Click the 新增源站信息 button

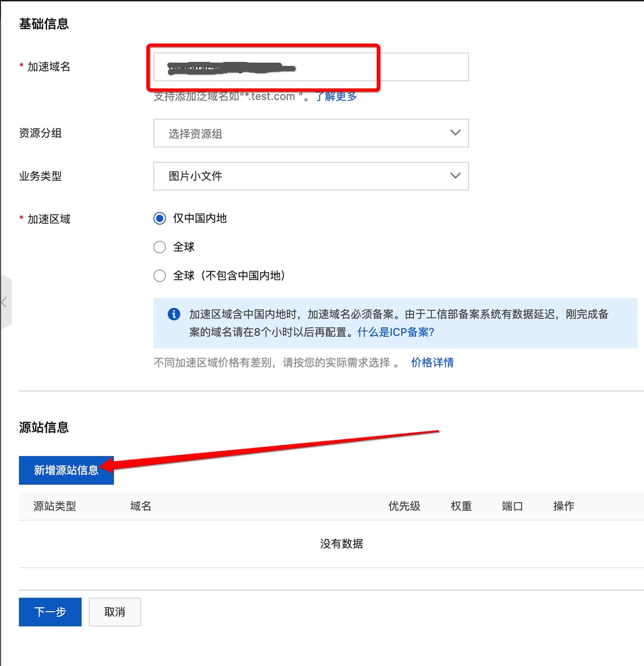point(66,470)
